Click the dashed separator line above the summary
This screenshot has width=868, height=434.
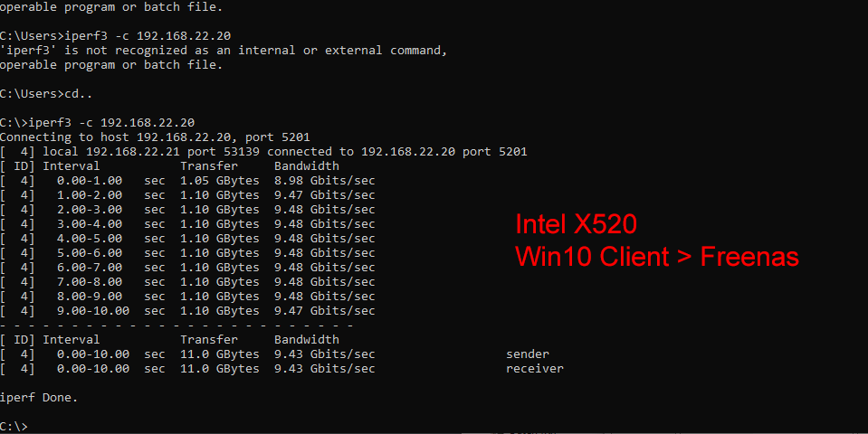tap(176, 325)
